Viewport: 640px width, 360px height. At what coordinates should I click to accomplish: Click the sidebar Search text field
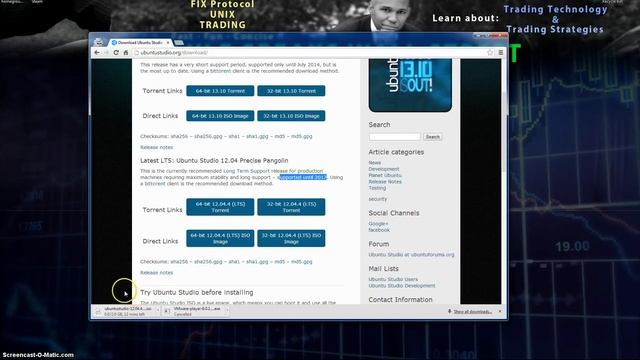pyautogui.click(x=394, y=137)
